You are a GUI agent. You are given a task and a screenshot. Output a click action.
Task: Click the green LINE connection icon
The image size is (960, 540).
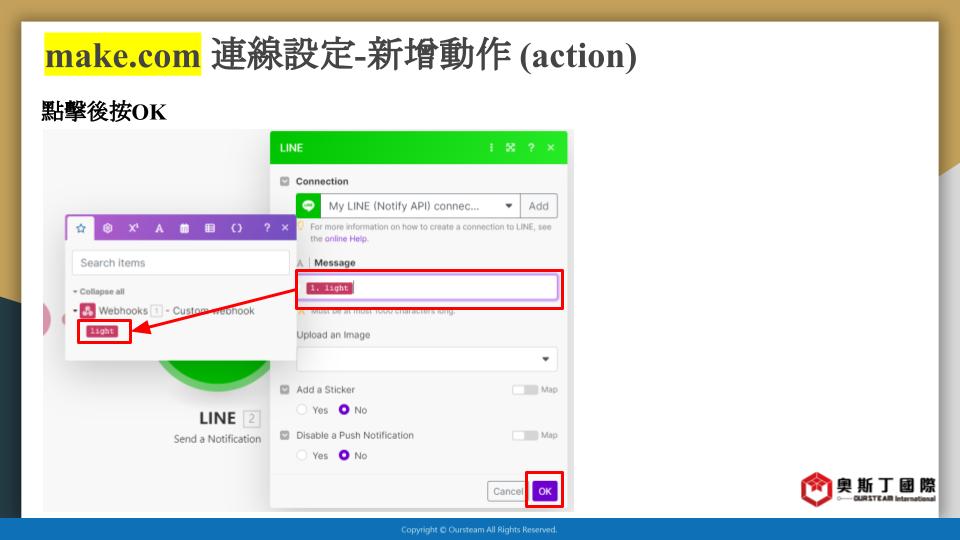click(x=308, y=206)
